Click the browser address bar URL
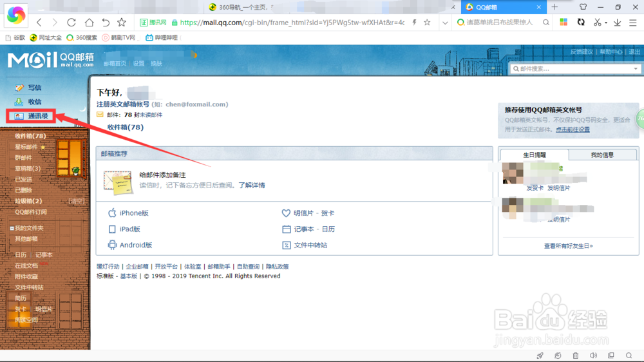The width and height of the screenshot is (644, 362). pos(292,23)
